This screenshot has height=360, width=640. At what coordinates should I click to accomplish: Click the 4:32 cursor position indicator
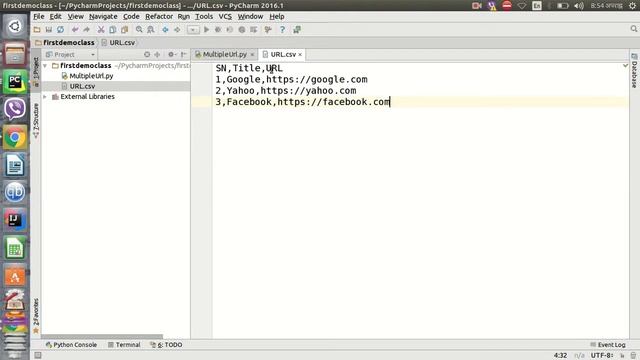[x=560, y=356]
